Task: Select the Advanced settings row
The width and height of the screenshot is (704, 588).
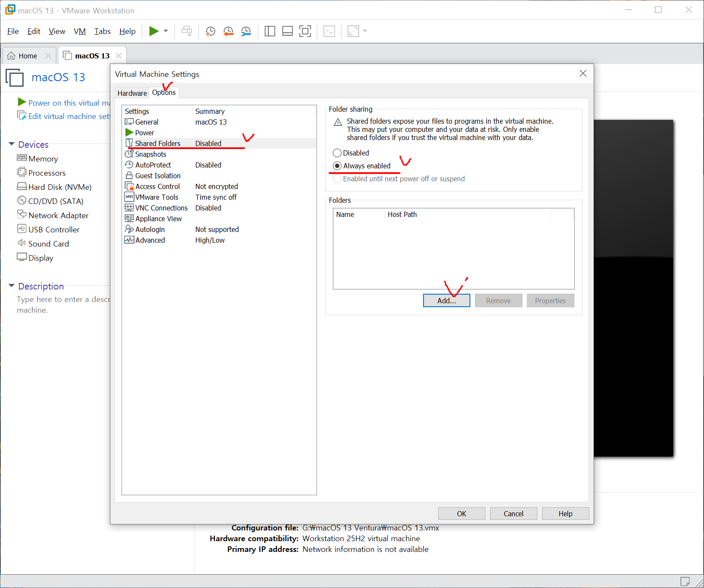Action: pos(219,240)
